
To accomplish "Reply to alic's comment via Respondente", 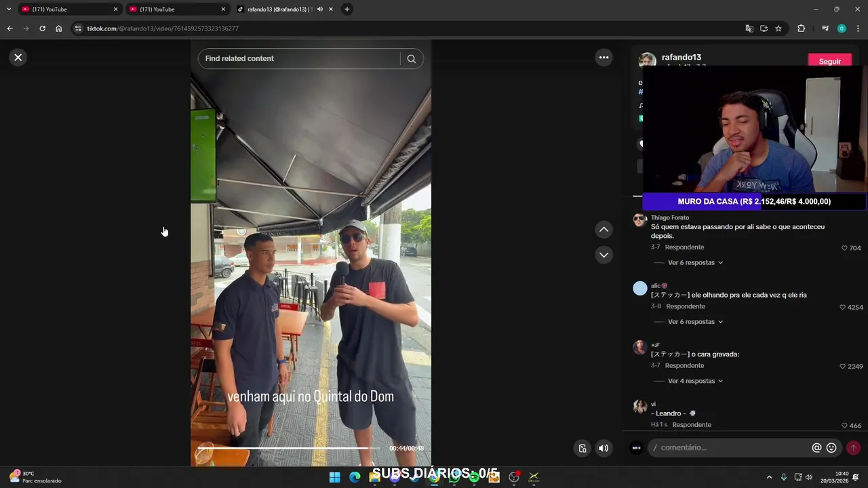I will pos(686,306).
